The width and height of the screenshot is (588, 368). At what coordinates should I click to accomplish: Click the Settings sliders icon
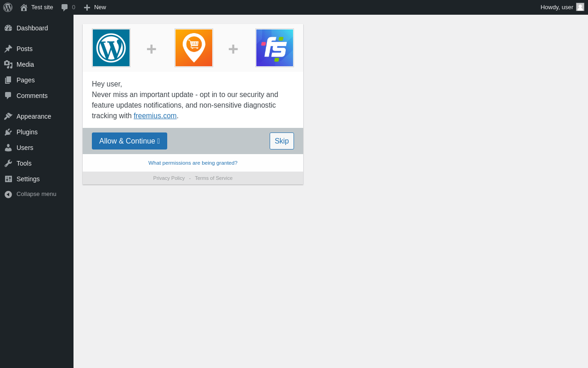click(x=8, y=179)
